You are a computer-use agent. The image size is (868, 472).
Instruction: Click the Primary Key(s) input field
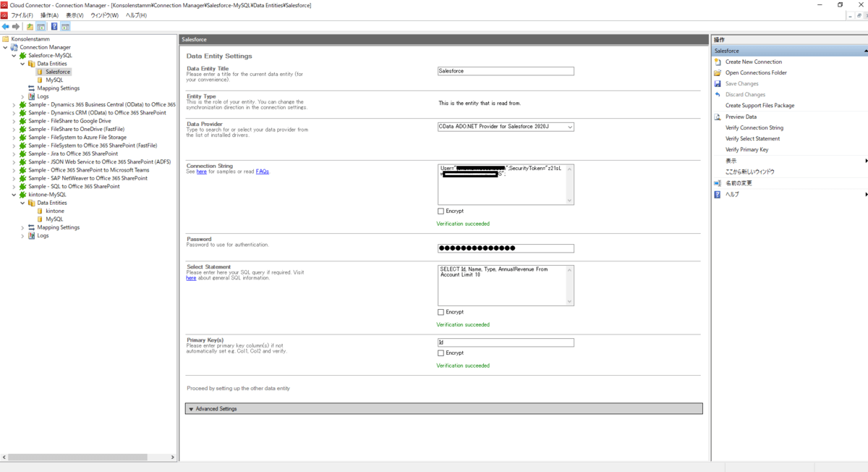[506, 342]
